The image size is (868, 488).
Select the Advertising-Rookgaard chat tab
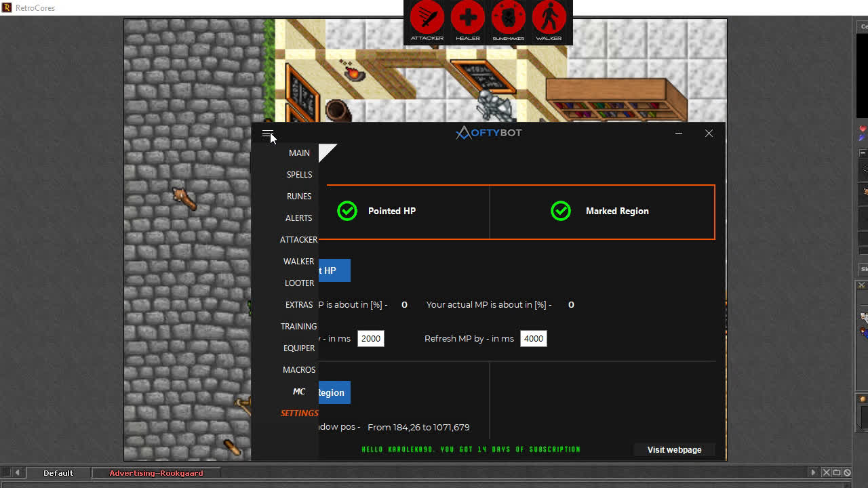pos(156,473)
